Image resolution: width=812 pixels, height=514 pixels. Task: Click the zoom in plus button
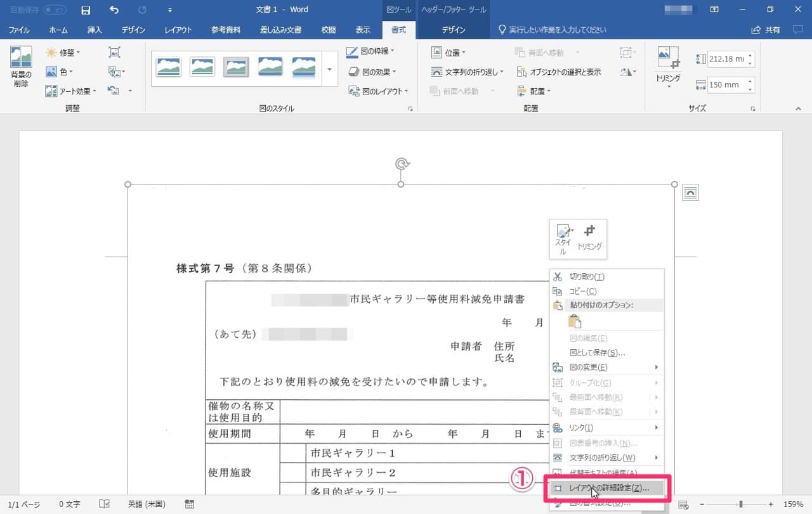click(771, 504)
